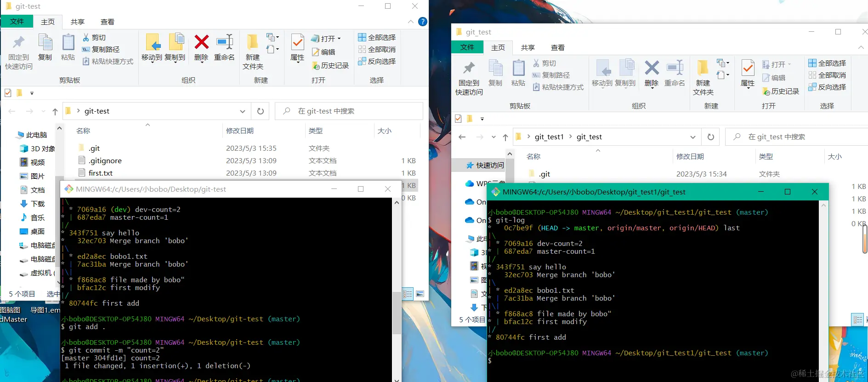Click the git-test search box

click(x=349, y=111)
